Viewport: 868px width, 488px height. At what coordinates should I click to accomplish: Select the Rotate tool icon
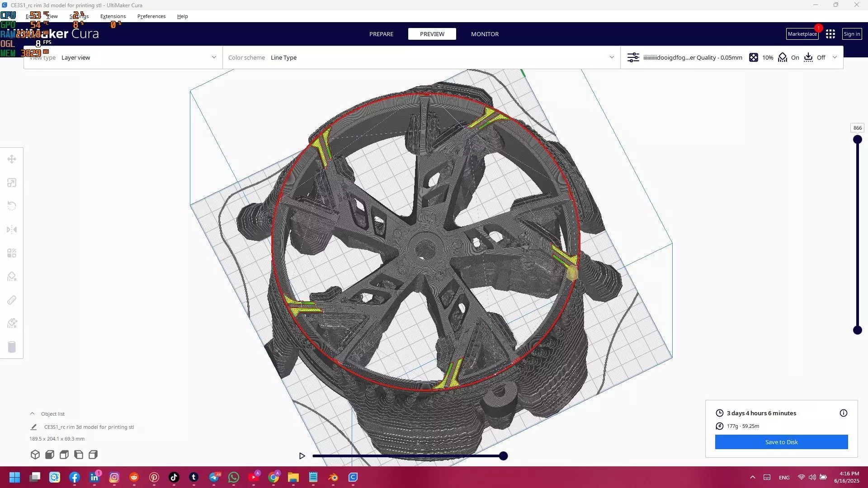12,206
